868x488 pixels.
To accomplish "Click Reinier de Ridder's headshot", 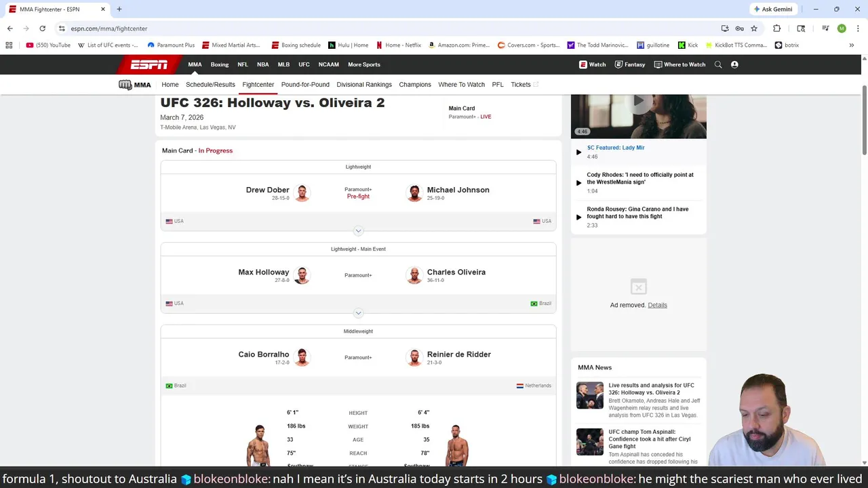I will 414,357.
